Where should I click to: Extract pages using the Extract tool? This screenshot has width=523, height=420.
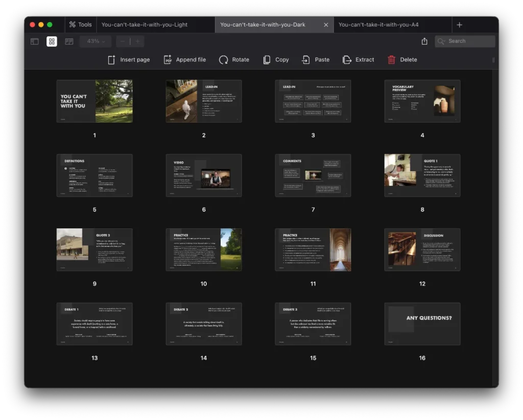point(358,60)
